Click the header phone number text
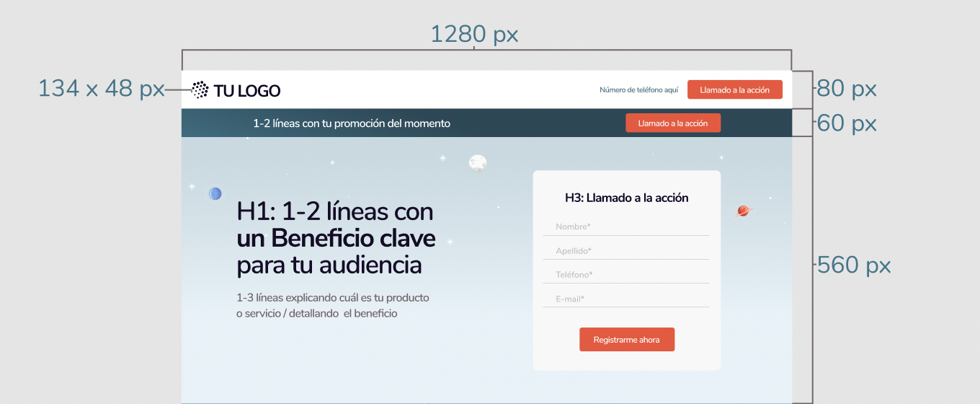The width and height of the screenshot is (980, 404). click(639, 90)
